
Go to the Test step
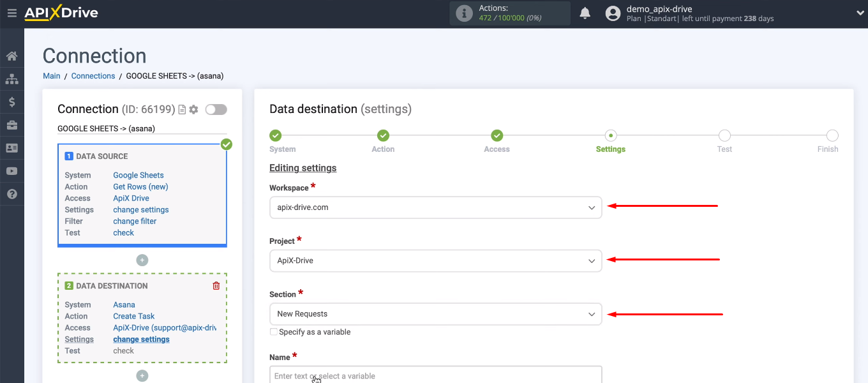click(724, 135)
